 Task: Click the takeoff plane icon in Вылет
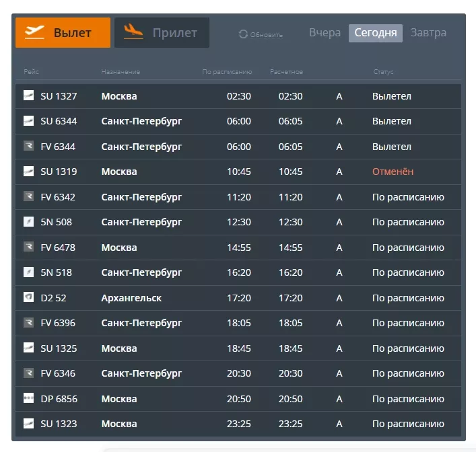(x=34, y=32)
